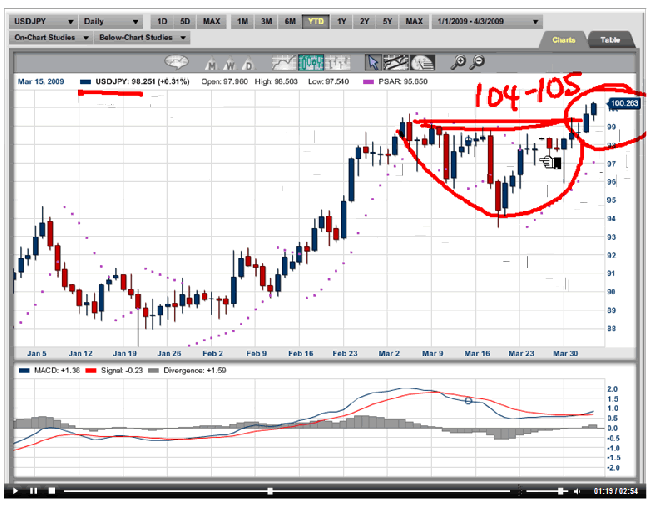The width and height of the screenshot is (653, 506).
Task: Switch chart interval to weekly (W)
Action: (228, 63)
